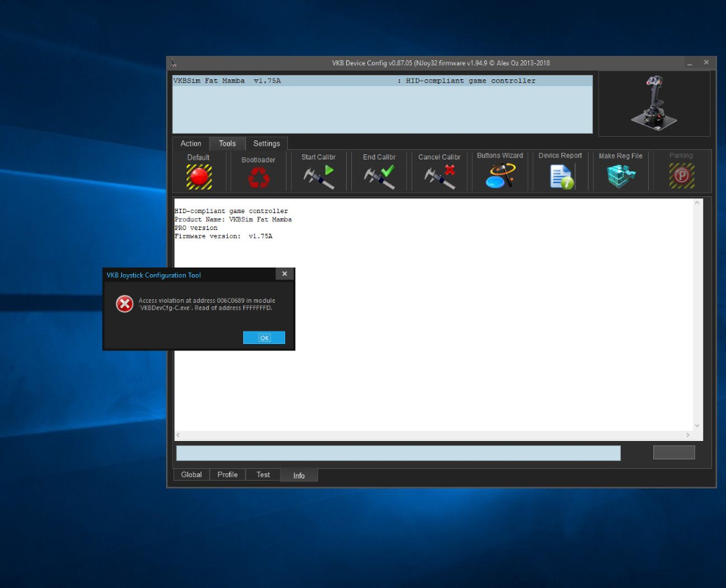Select the Info bottom tab
The image size is (726, 588).
click(x=299, y=476)
